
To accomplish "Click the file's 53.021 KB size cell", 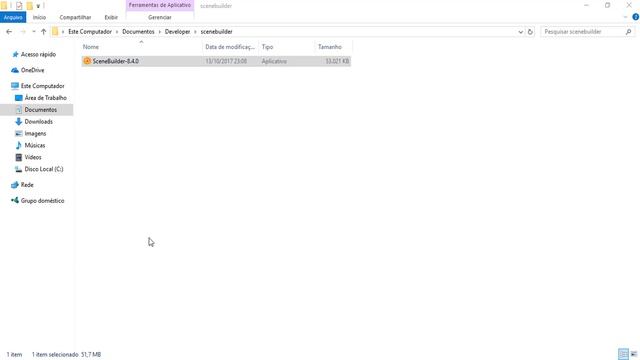I will pos(337,61).
